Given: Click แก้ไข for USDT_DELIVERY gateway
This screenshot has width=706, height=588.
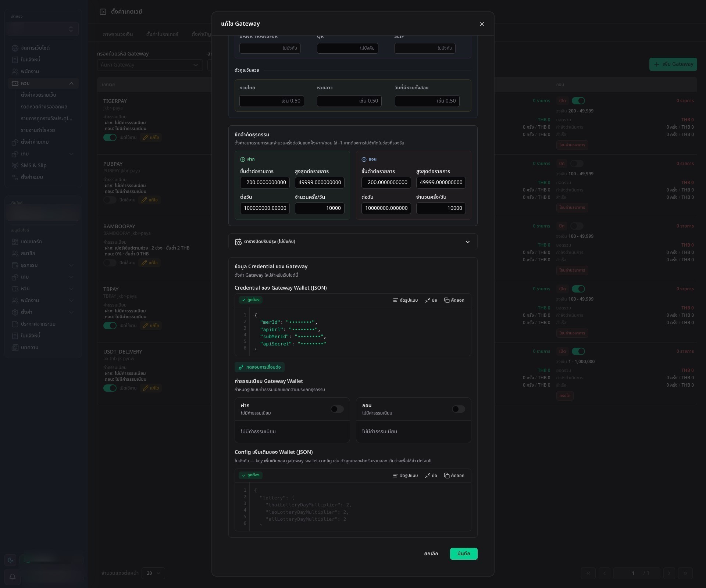Looking at the screenshot, I should pos(151,388).
